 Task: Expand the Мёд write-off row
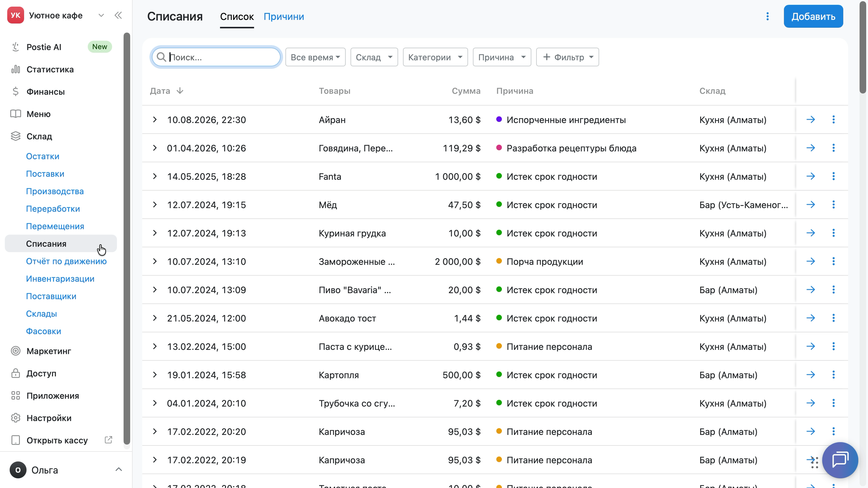[x=155, y=204]
